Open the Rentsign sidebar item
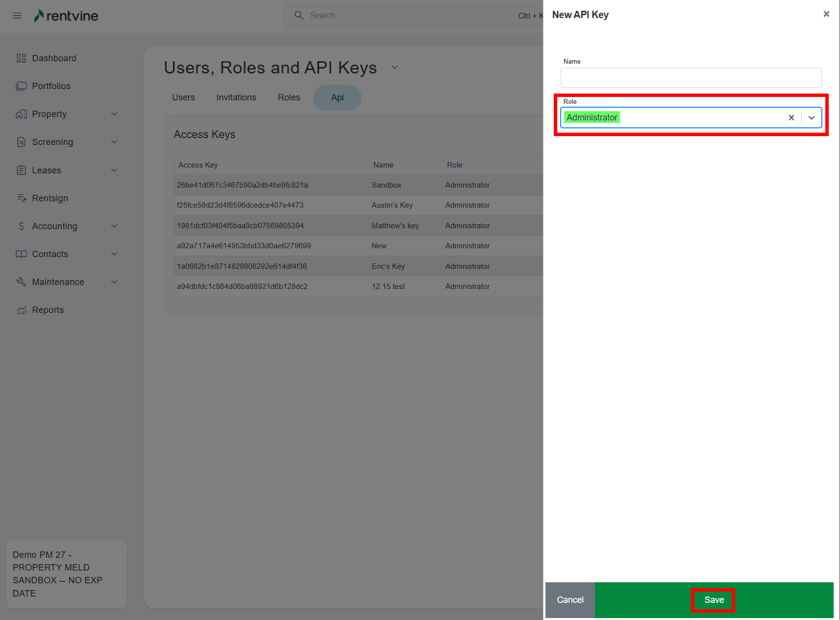The height and width of the screenshot is (620, 840). tap(49, 198)
